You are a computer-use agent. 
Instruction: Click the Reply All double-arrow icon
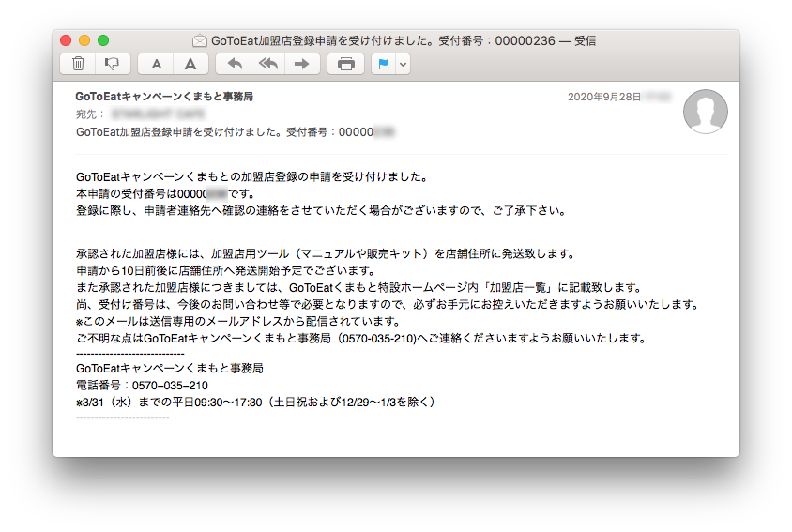pyautogui.click(x=268, y=64)
